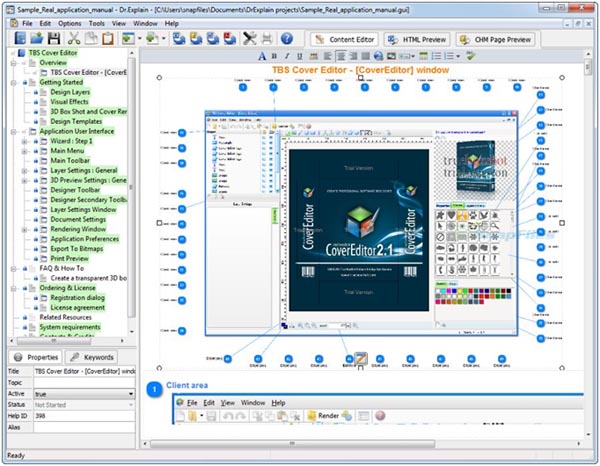Click the new project book icon
The width and height of the screenshot is (600, 466).
[x=20, y=39]
